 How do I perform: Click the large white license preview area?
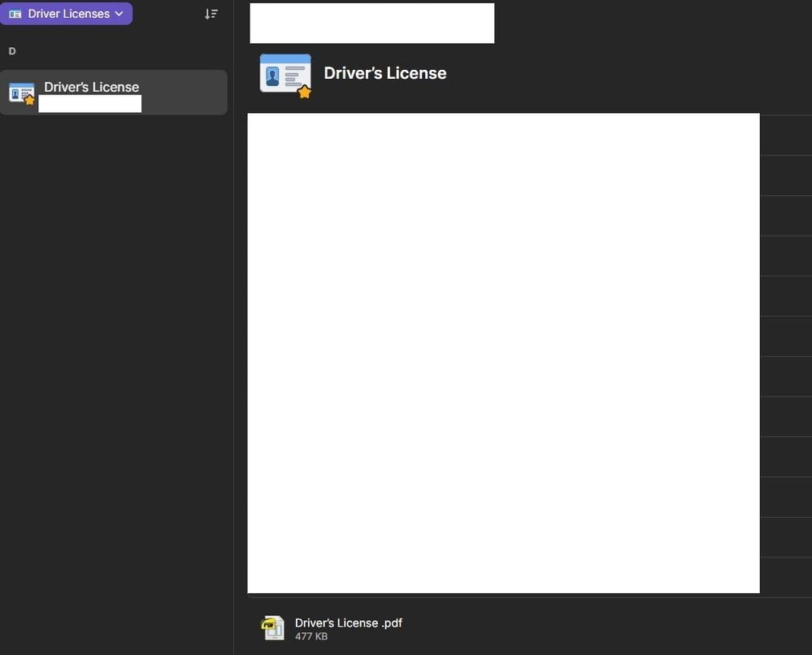pyautogui.click(x=503, y=353)
